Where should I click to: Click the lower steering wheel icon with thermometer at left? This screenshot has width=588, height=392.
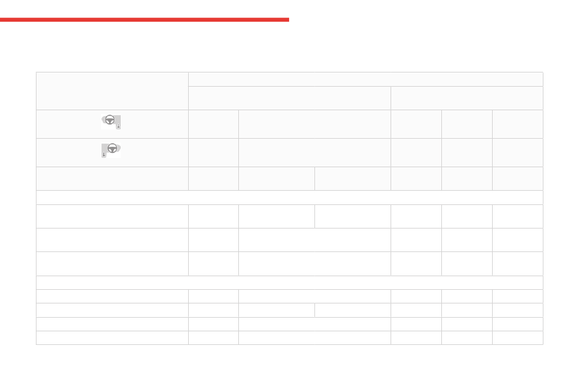(x=111, y=150)
